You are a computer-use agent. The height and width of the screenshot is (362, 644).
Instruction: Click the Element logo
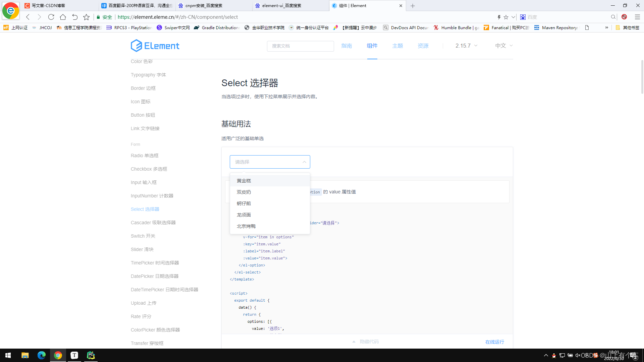(155, 46)
